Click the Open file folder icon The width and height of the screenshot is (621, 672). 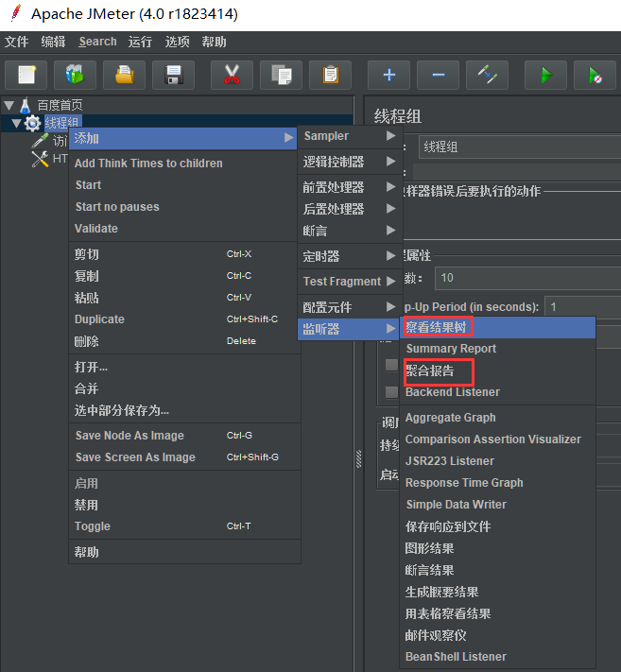click(124, 75)
